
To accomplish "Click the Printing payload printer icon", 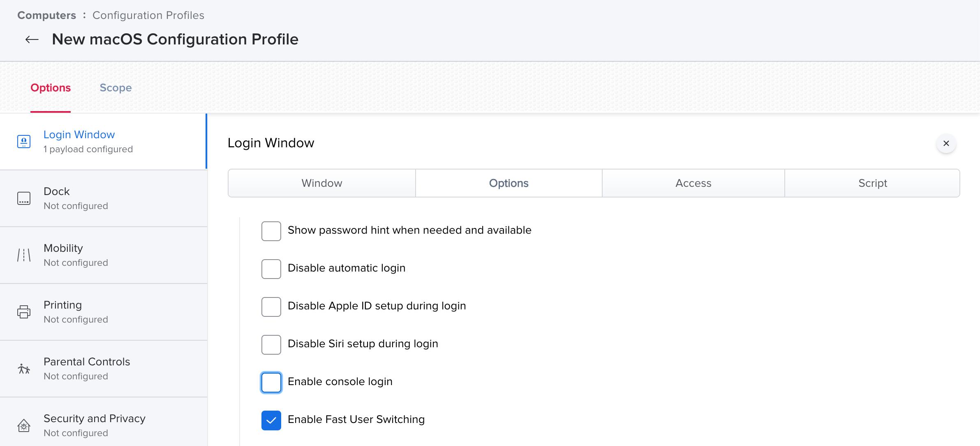I will coord(24,312).
